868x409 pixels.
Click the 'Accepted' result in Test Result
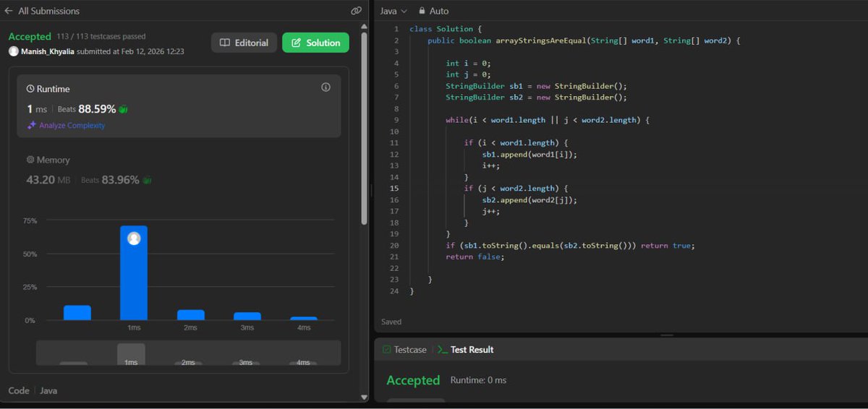(x=413, y=380)
